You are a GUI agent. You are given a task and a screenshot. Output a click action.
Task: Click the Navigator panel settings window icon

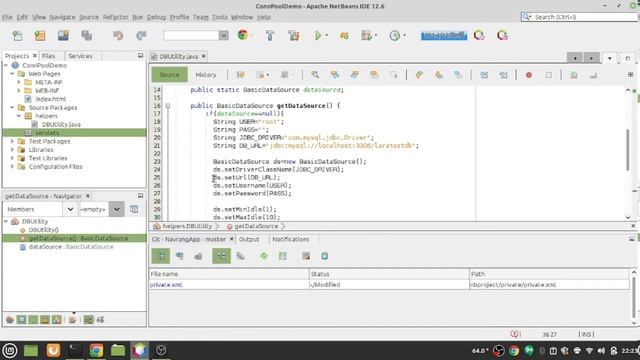[134, 209]
